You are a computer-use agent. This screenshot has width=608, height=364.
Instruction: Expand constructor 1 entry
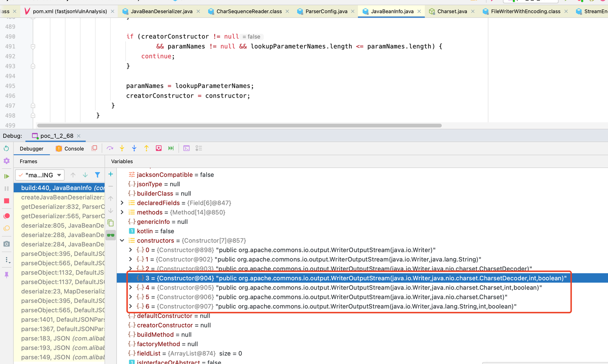coord(131,259)
